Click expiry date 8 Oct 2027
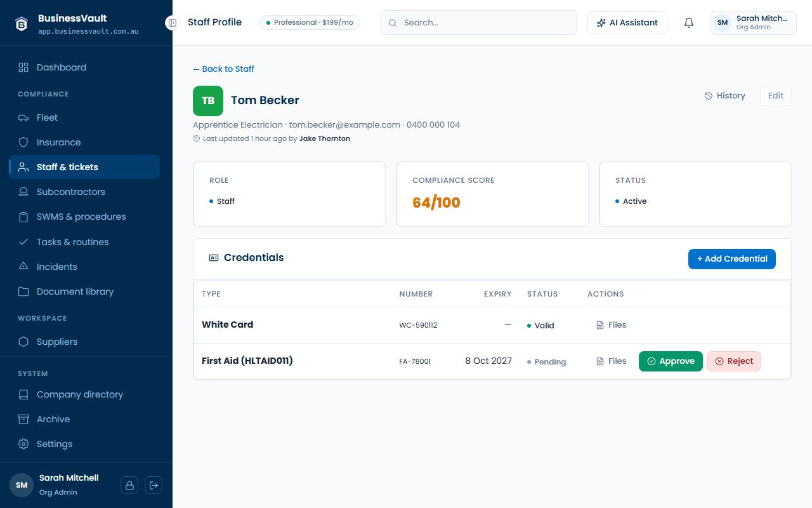 click(x=488, y=361)
